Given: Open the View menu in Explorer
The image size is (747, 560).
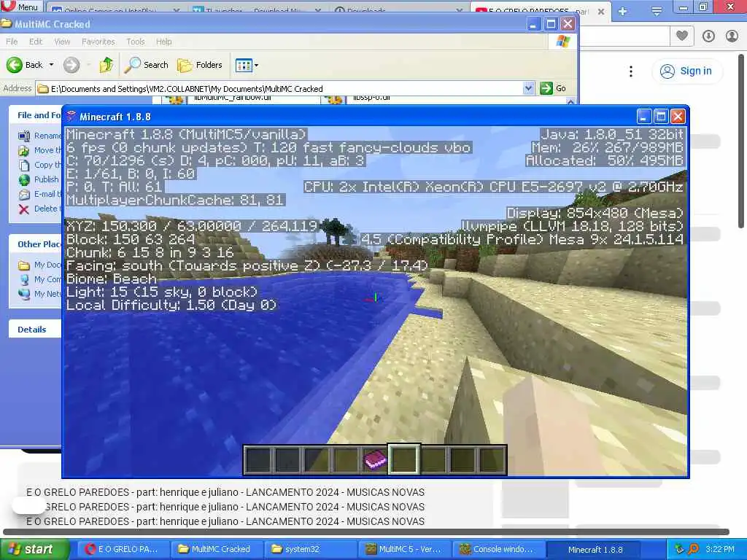Looking at the screenshot, I should 62,42.
